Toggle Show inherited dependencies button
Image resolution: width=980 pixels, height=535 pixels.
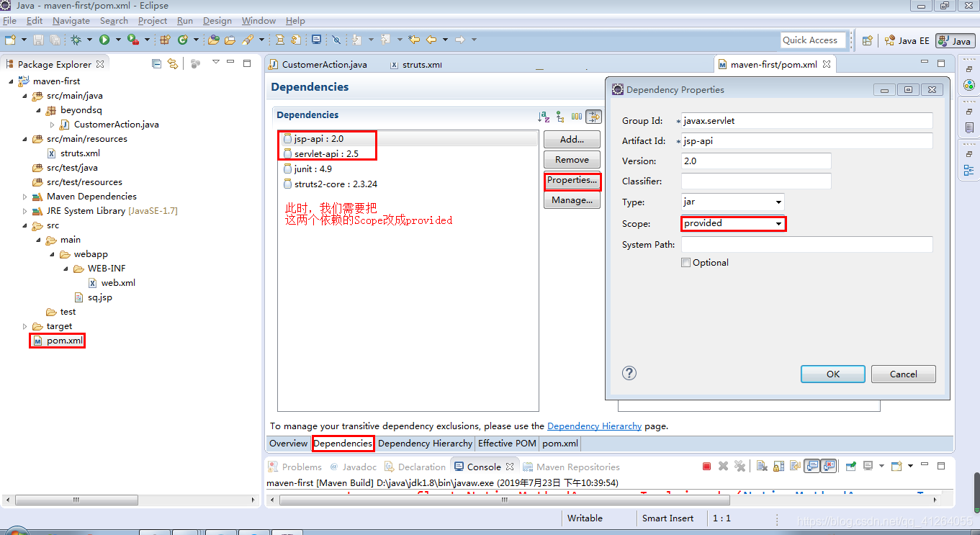tap(594, 116)
